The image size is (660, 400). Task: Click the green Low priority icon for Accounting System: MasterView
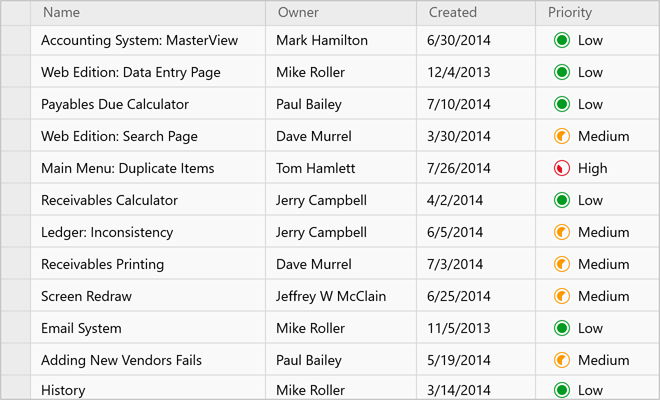[x=561, y=41]
